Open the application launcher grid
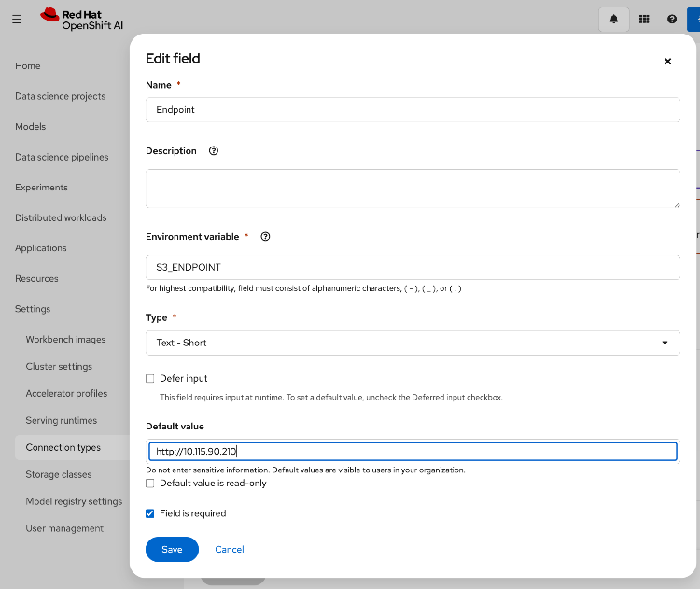Image resolution: width=700 pixels, height=589 pixels. click(x=644, y=20)
